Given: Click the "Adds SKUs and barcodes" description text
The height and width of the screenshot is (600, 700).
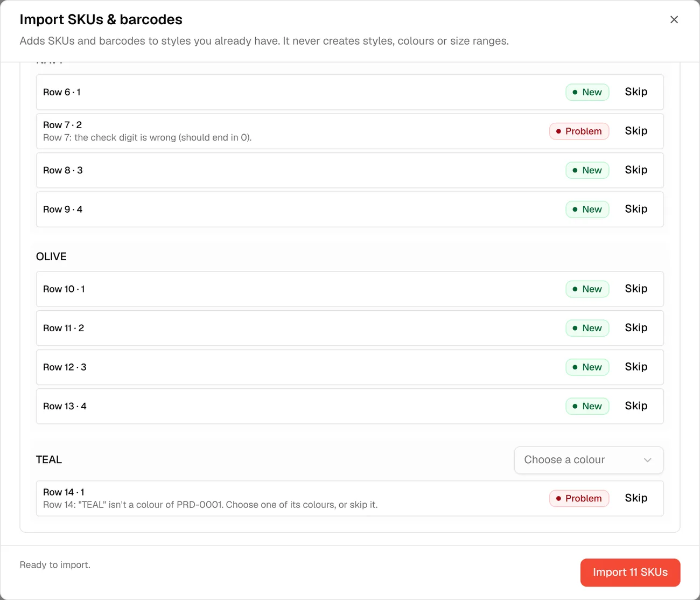Looking at the screenshot, I should [264, 41].
